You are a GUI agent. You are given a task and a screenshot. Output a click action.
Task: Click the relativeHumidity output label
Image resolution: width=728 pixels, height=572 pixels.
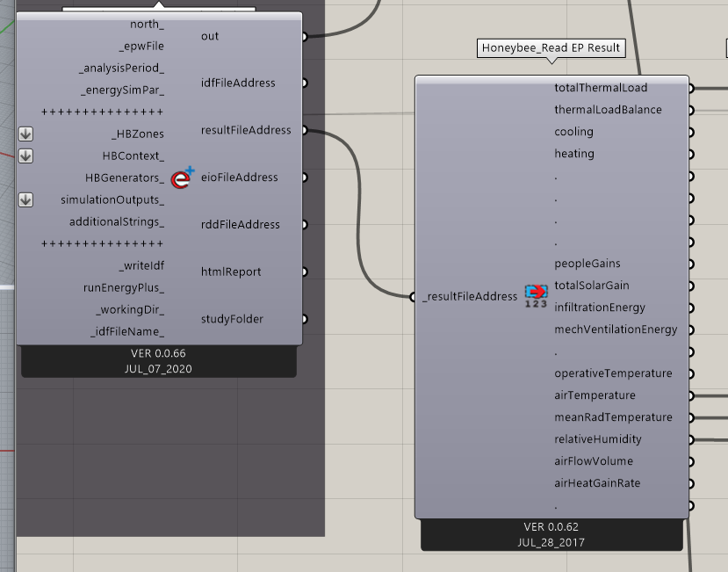point(598,439)
